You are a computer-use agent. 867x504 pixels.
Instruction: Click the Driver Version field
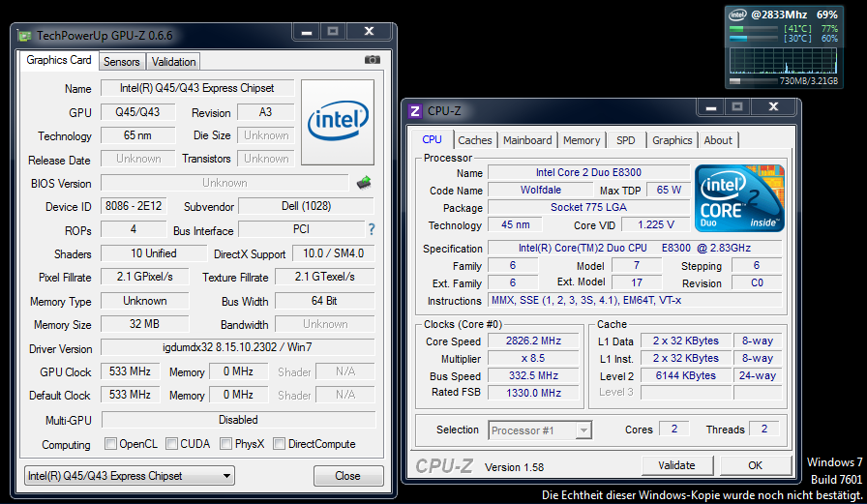(237, 347)
